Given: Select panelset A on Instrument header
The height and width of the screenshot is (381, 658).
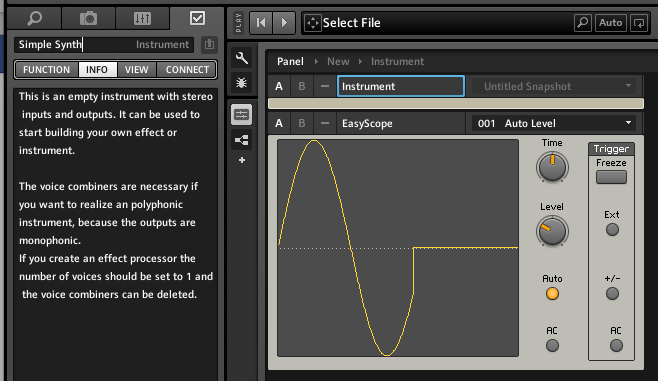Looking at the screenshot, I should coord(279,86).
